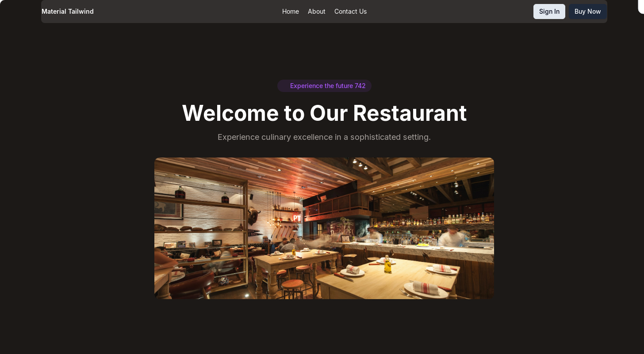Select the Experience the future 742 badge
The width and height of the screenshot is (644, 354).
point(324,86)
